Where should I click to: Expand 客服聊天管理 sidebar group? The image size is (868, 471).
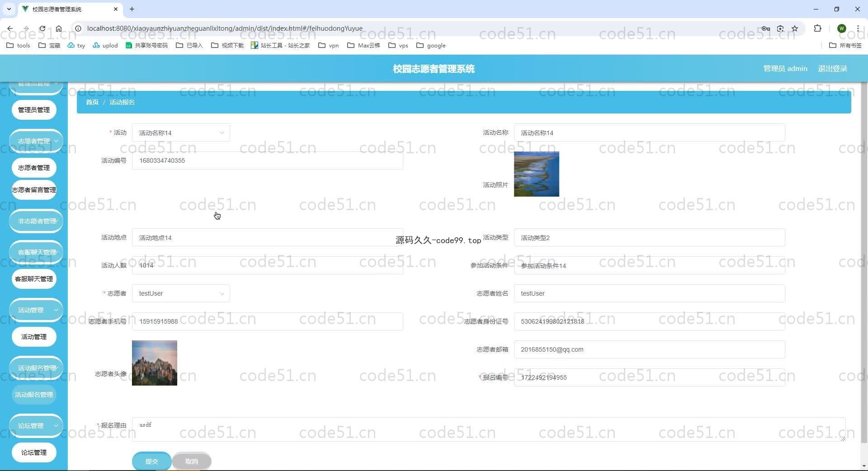(36, 252)
